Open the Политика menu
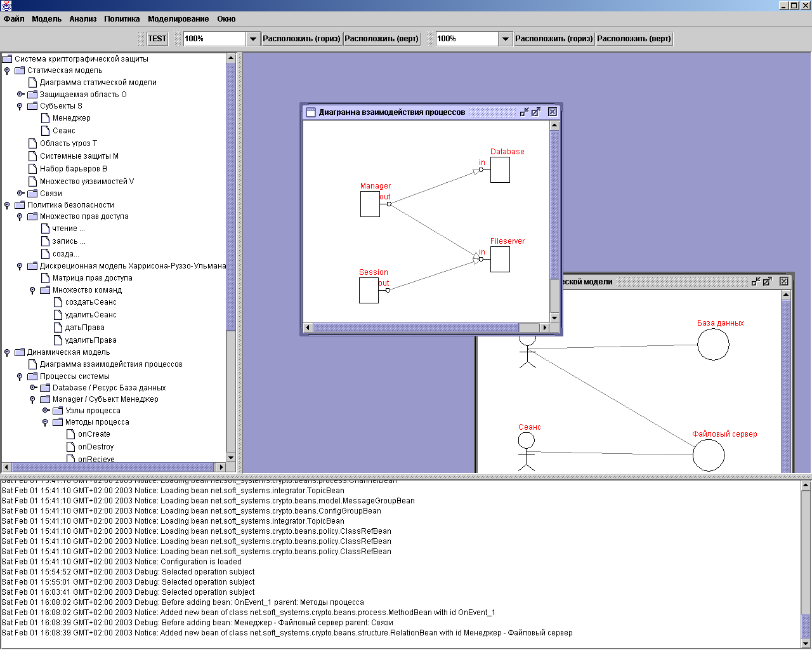The image size is (812, 650). click(x=122, y=19)
